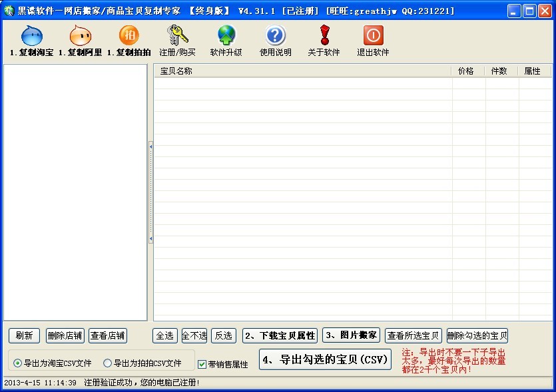Image resolution: width=556 pixels, height=392 pixels.
Task: Select all items using 全选
Action: [x=164, y=335]
